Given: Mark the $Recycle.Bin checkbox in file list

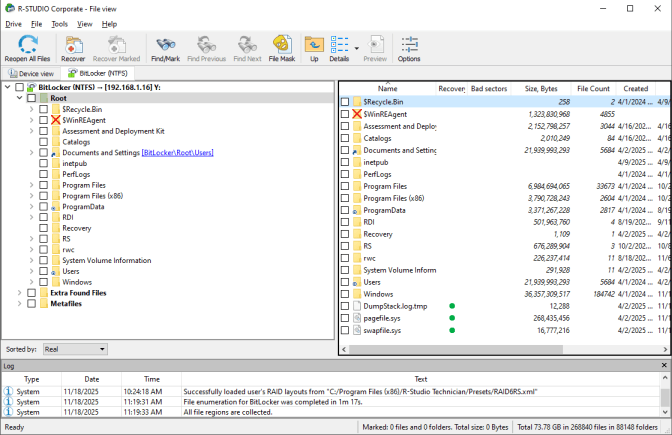Looking at the screenshot, I should (345, 102).
